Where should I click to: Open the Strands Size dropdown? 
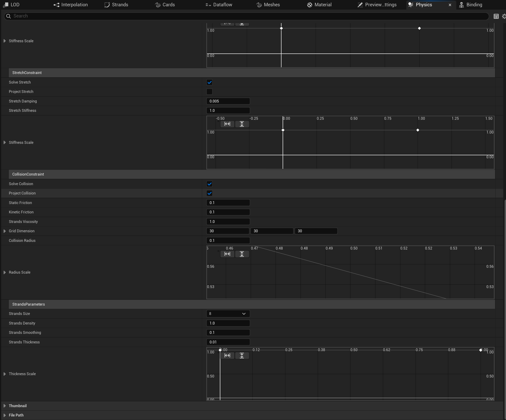tap(228, 314)
